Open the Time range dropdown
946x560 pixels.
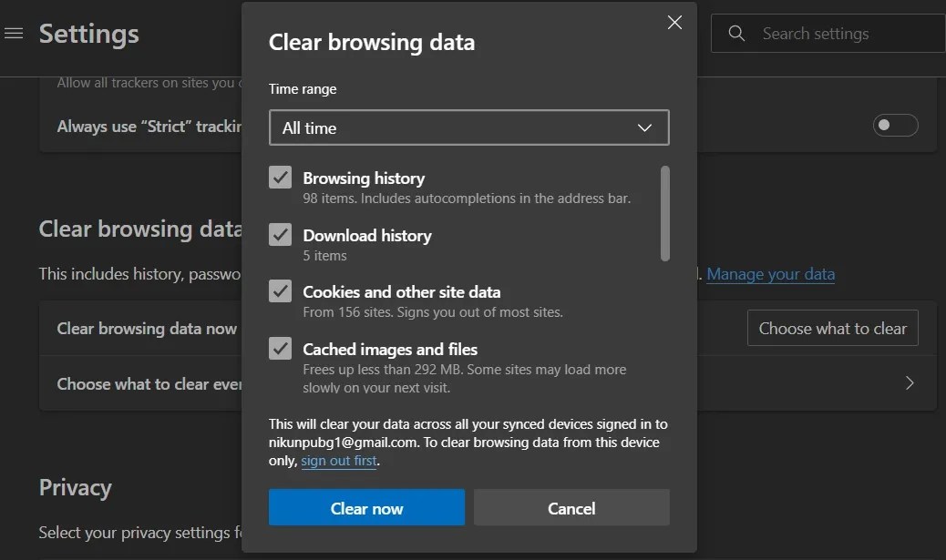645,127
